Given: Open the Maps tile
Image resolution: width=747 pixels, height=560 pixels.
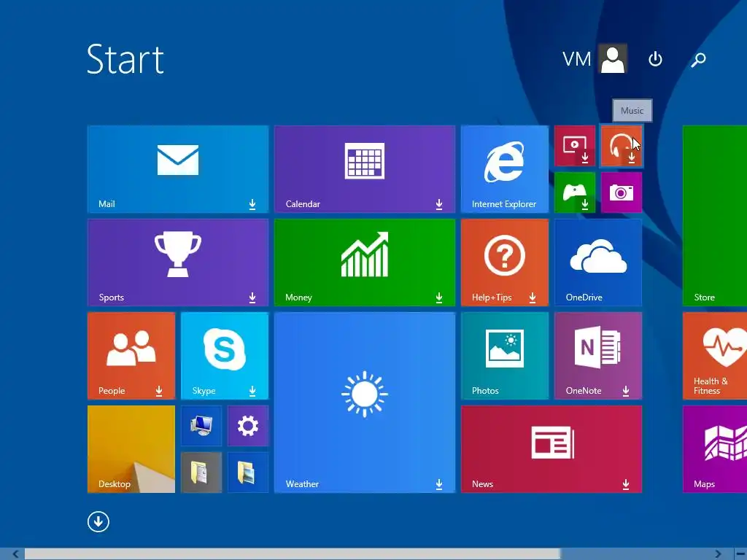Looking at the screenshot, I should 715,449.
